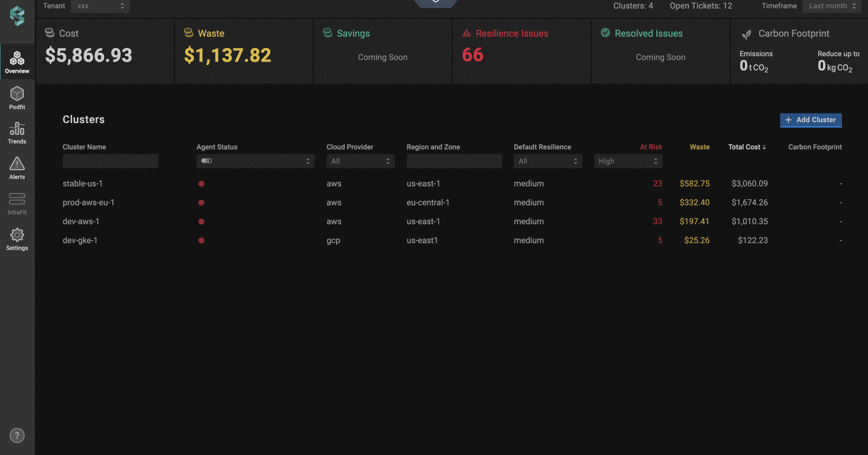This screenshot has height=455, width=868.
Task: Open the Tenant dropdown
Action: [100, 6]
